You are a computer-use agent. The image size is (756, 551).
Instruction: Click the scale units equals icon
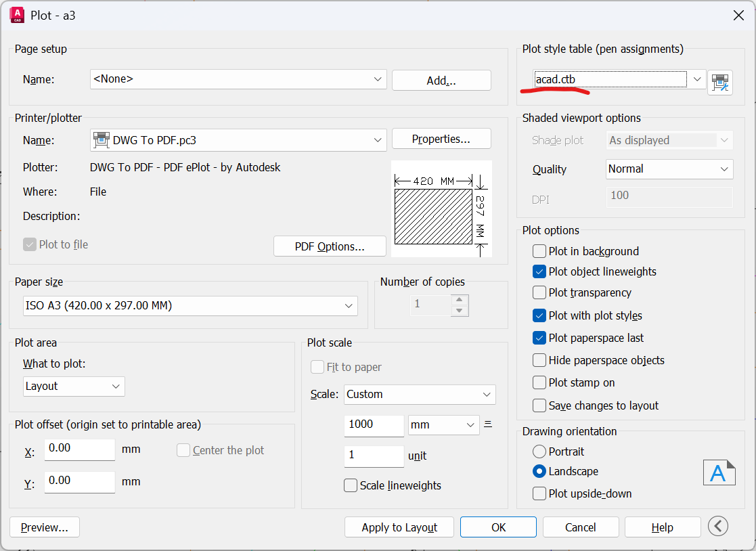(x=488, y=424)
